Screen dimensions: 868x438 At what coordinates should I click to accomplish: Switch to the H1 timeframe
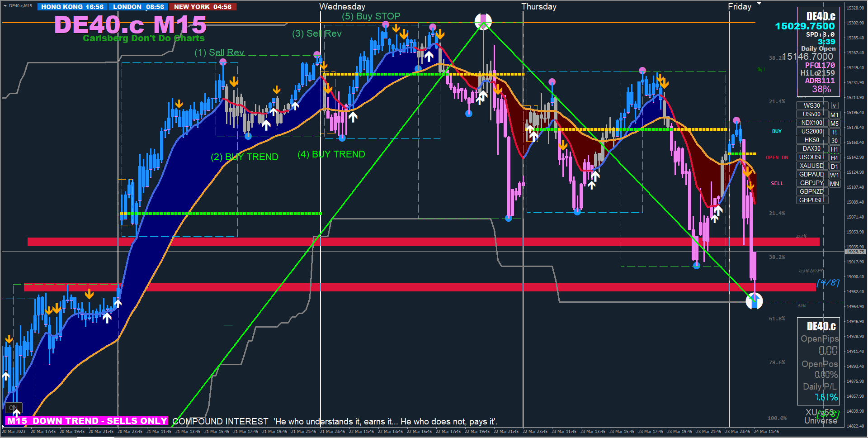coord(835,149)
